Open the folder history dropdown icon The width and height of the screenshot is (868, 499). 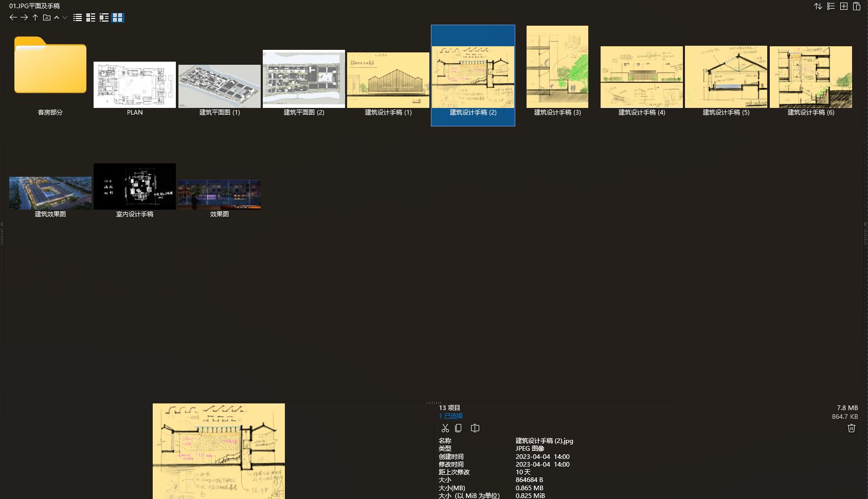[x=46, y=17]
